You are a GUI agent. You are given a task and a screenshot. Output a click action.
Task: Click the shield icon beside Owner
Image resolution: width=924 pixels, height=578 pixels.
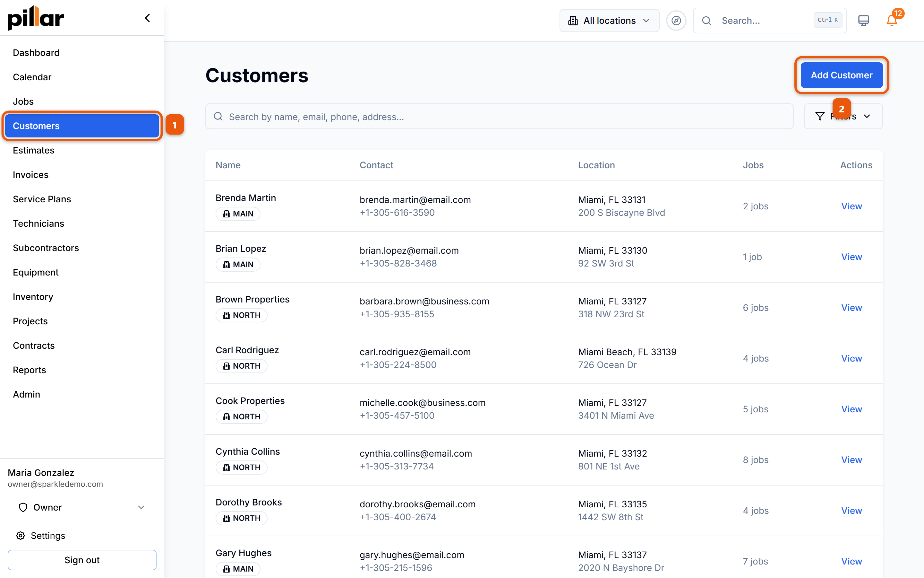[23, 507]
